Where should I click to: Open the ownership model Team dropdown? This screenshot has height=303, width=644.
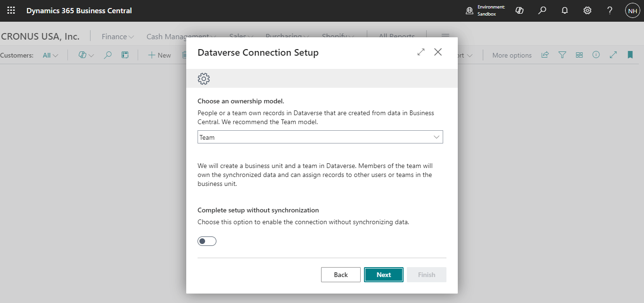320,137
